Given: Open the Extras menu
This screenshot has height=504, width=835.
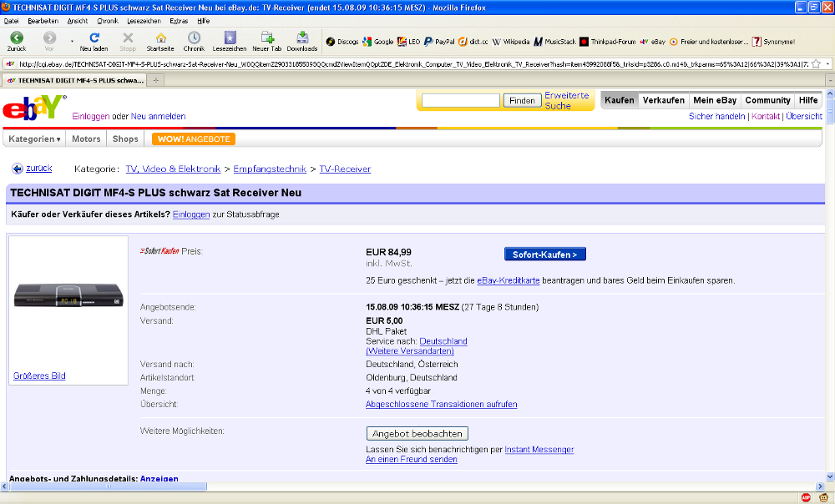Looking at the screenshot, I should (179, 21).
